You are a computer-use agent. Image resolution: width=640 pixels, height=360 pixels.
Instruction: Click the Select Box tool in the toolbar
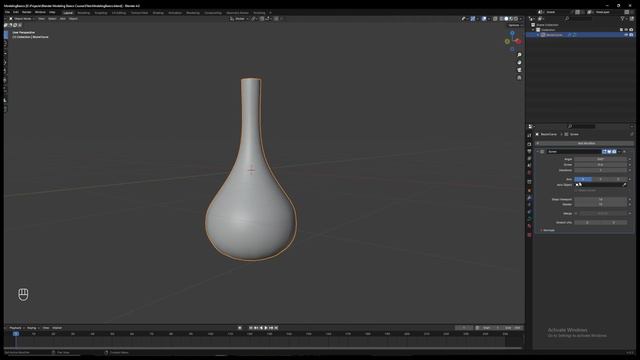(x=5, y=35)
